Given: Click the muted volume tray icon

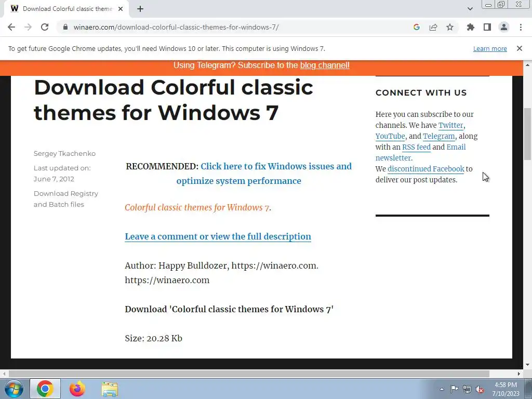Looking at the screenshot, I should [480, 390].
